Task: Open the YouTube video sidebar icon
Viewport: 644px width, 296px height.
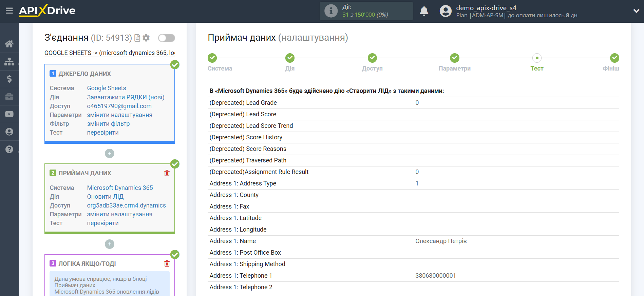Action: coord(9,114)
